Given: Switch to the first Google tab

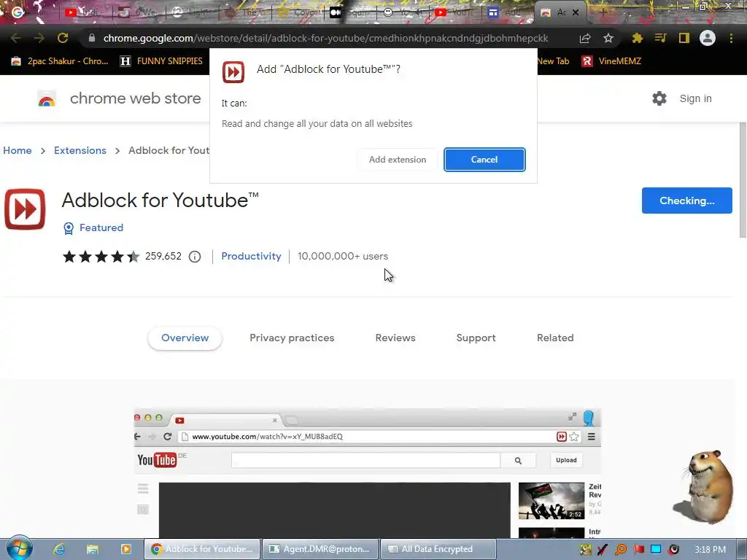Looking at the screenshot, I should click(18, 12).
